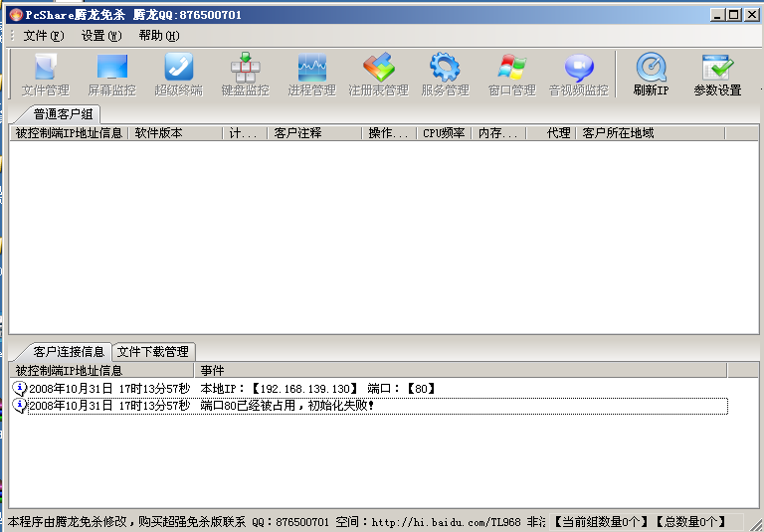Click the 操作... column header
Viewport: 764px width, 532px height.
coord(389,133)
